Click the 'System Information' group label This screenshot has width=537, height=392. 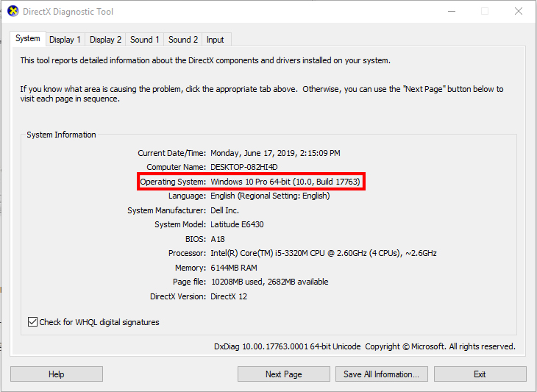click(x=61, y=135)
